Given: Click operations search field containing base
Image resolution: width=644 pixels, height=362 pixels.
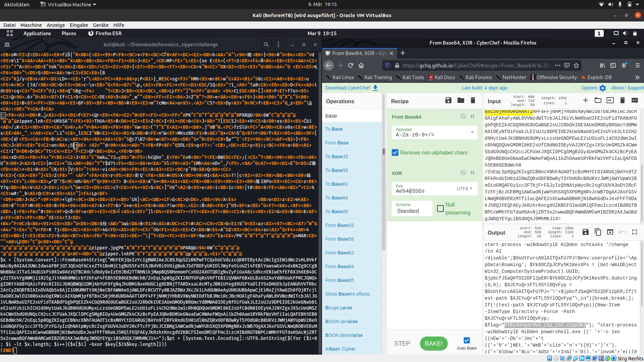Looking at the screenshot, I should 352,116.
